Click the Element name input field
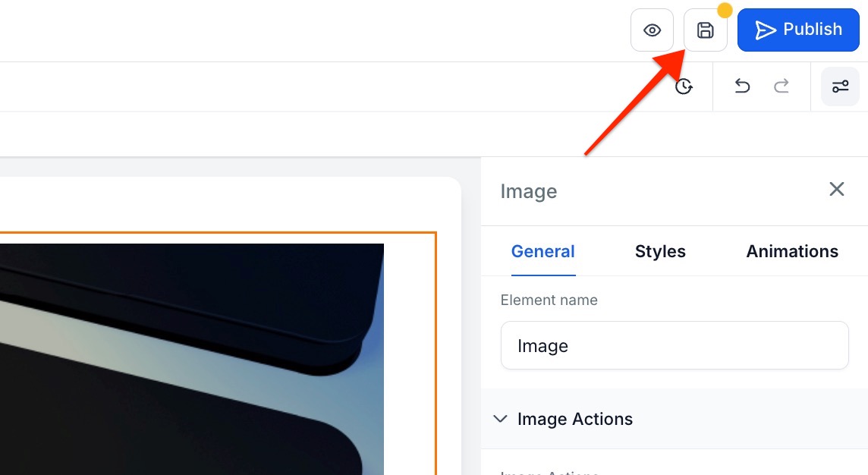 point(674,346)
